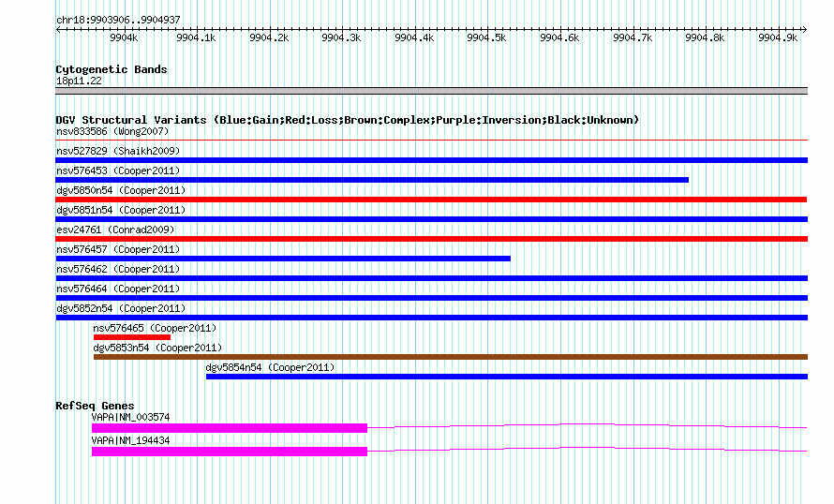
Task: Click the gray 18p11.22 cytoband bar
Action: [431, 91]
